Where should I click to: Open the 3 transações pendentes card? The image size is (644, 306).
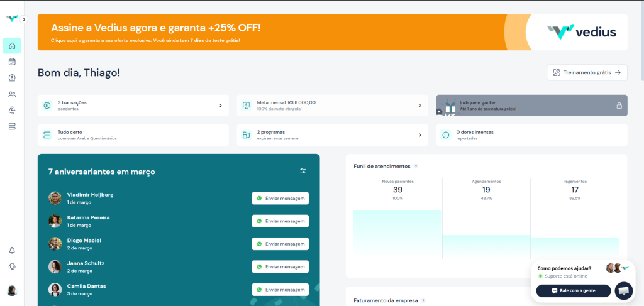(x=133, y=106)
